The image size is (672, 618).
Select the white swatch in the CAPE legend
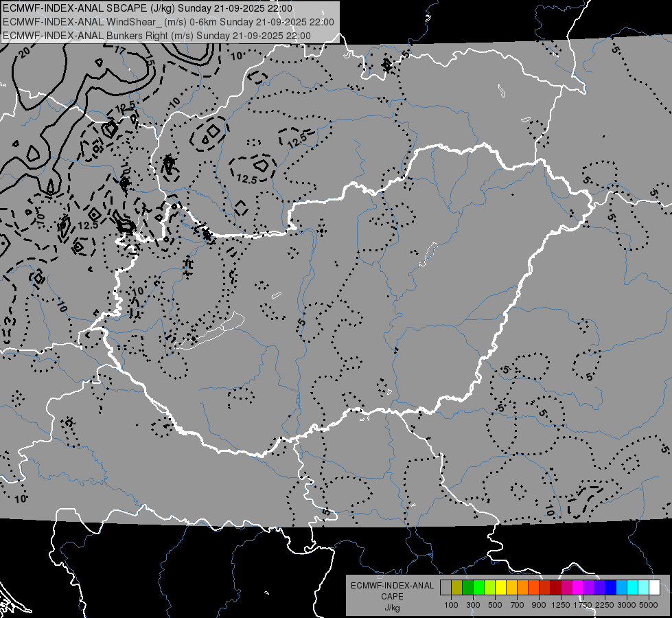655,587
